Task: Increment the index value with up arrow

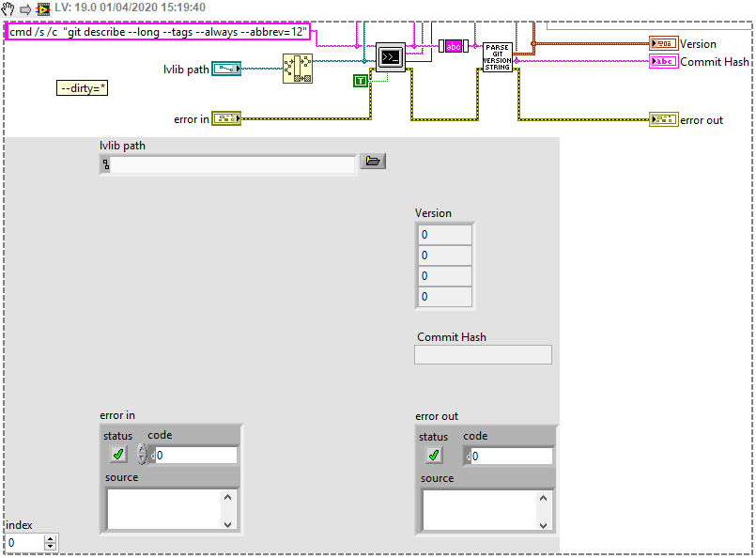Action: pyautogui.click(x=50, y=538)
